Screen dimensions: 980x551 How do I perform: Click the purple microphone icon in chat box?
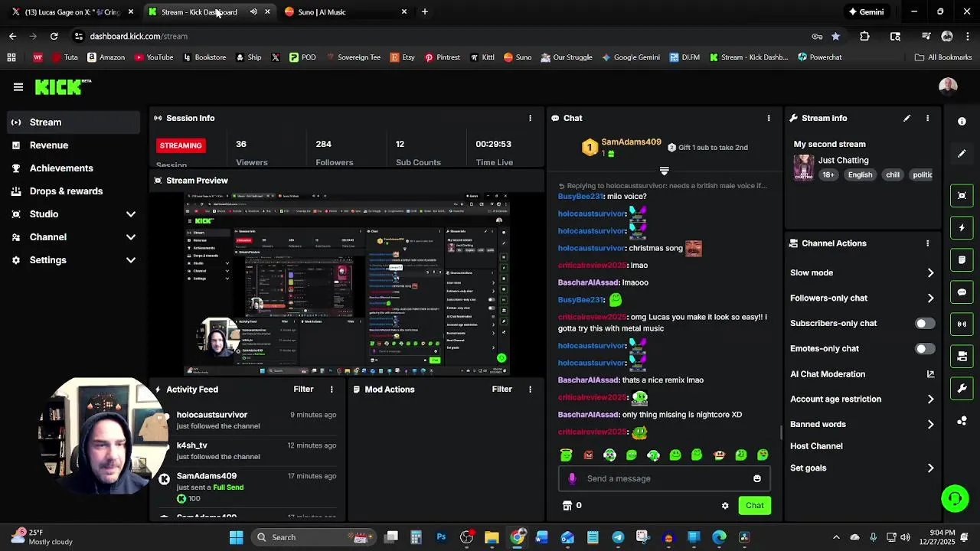[572, 478]
